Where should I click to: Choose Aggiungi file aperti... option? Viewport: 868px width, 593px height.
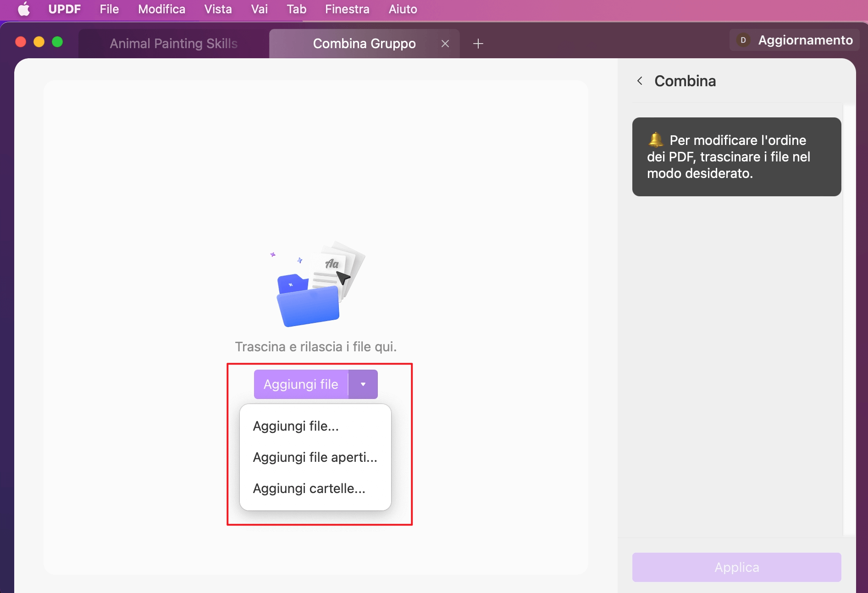coord(315,457)
